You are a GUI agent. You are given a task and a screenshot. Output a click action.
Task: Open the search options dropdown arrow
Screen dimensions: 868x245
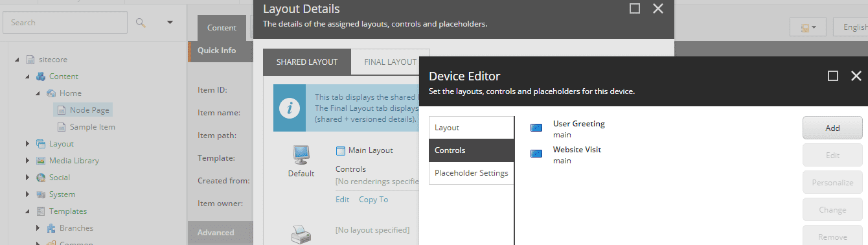click(170, 23)
